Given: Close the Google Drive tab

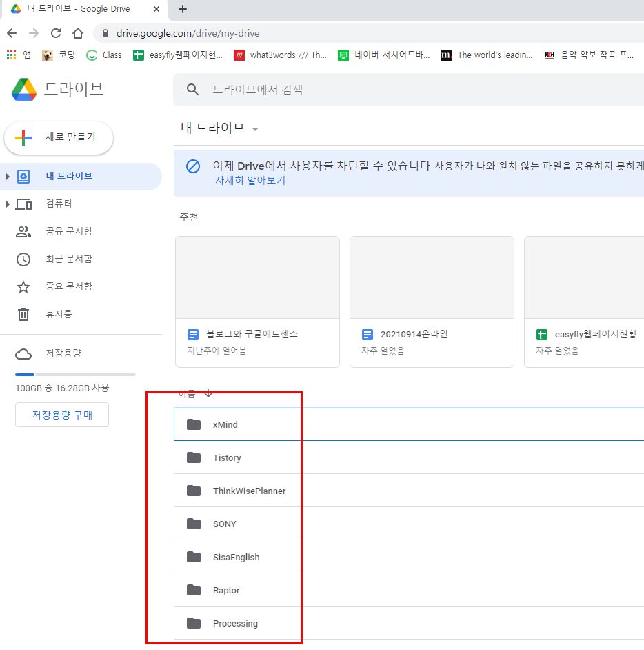Looking at the screenshot, I should (x=156, y=9).
